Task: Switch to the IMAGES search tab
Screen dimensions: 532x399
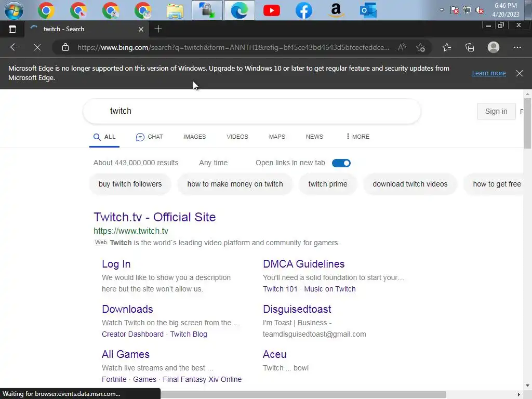Action: pos(194,137)
